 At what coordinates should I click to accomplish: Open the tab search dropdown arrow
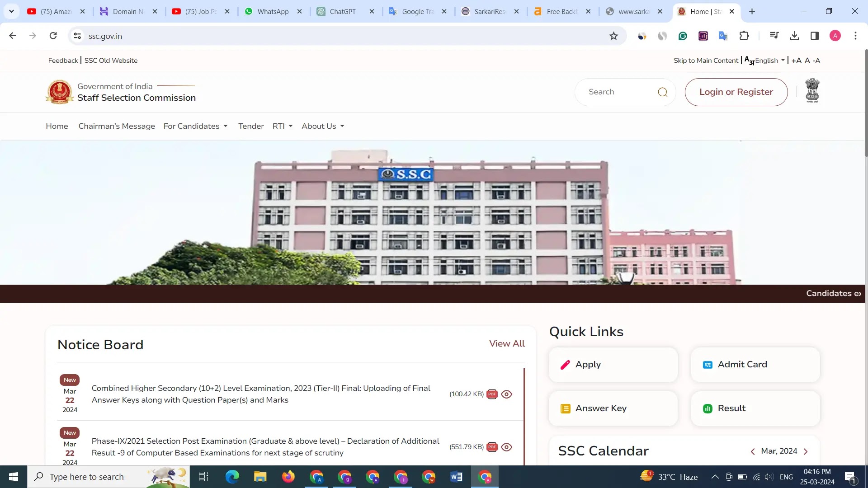coord(11,11)
